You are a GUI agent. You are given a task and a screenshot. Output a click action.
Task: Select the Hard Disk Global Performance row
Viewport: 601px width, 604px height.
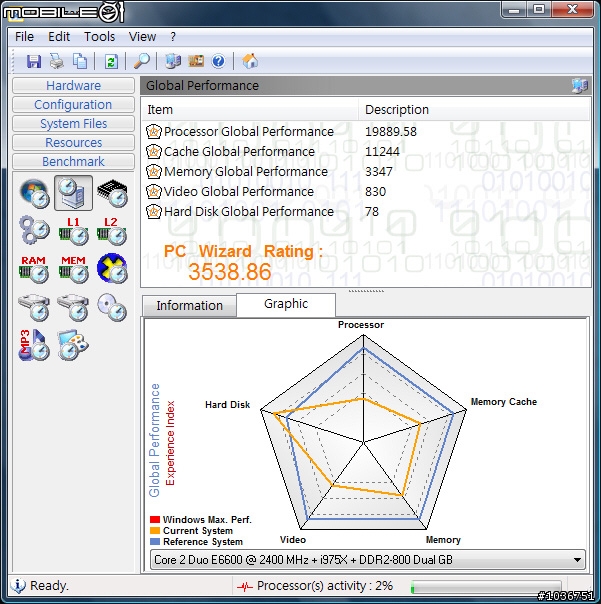[366, 212]
